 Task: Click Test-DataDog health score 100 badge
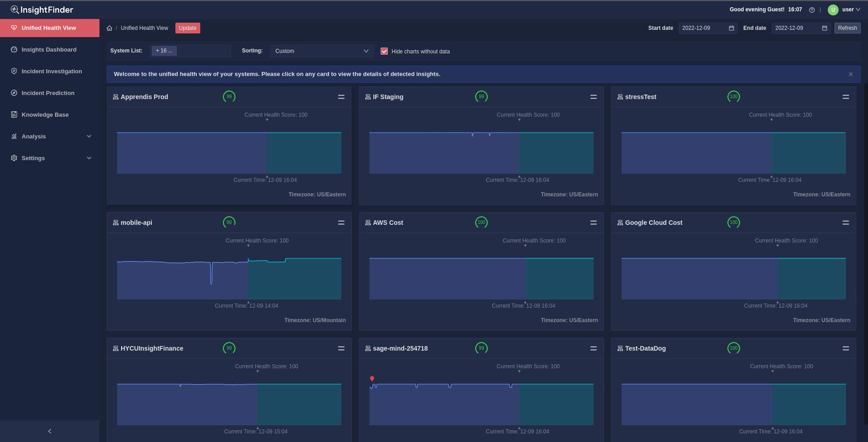pyautogui.click(x=734, y=348)
